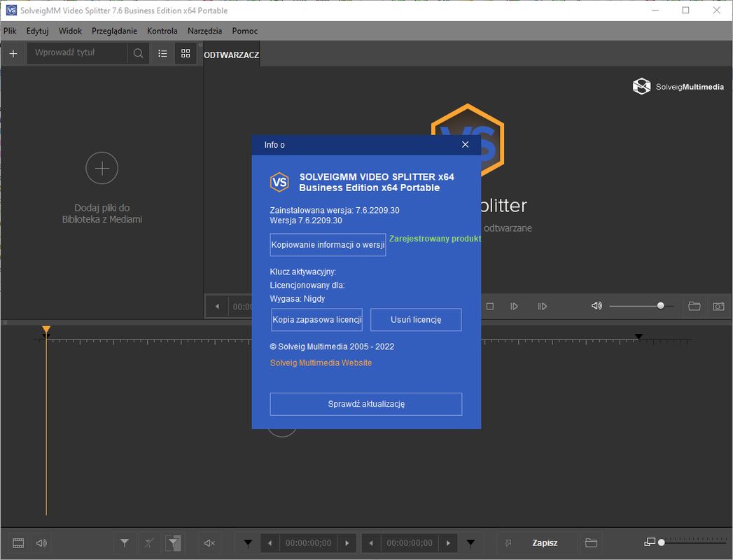Open the Plik menu

pyautogui.click(x=10, y=31)
